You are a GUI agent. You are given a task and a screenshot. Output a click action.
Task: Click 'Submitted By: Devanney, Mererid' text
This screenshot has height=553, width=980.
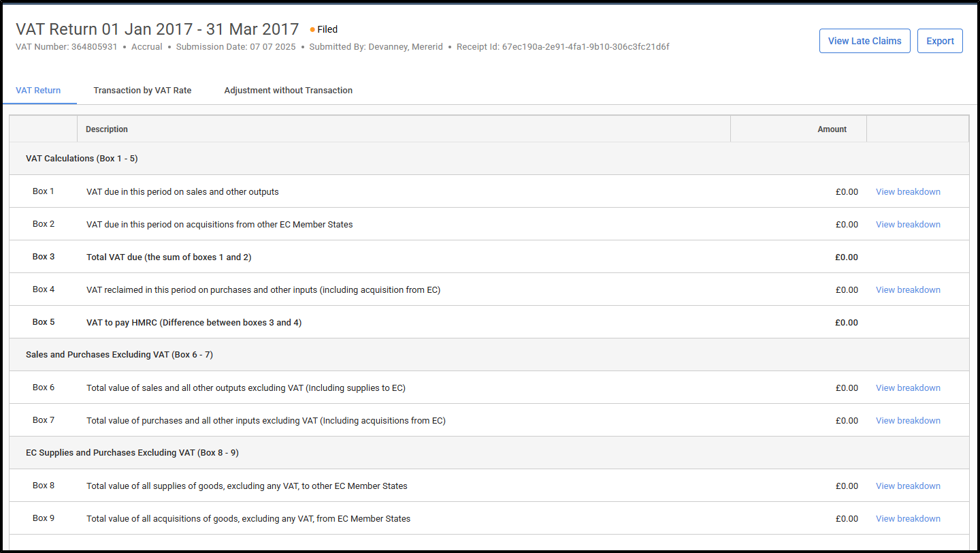(x=376, y=47)
